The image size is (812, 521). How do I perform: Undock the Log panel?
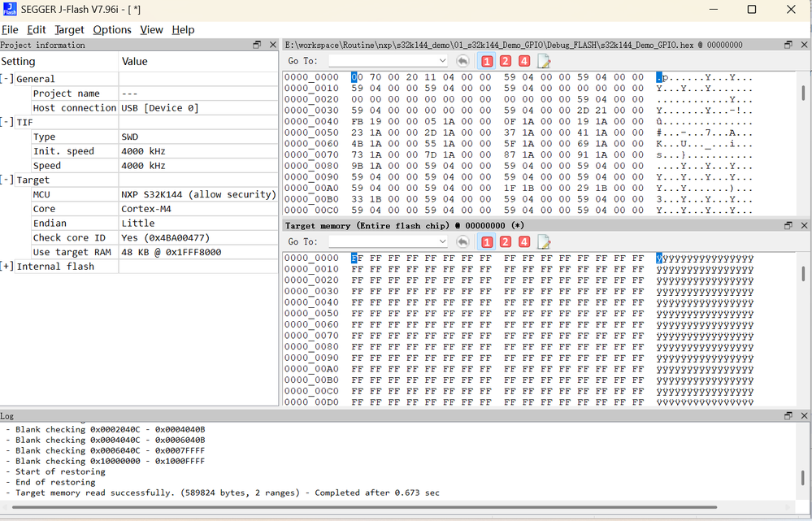788,415
